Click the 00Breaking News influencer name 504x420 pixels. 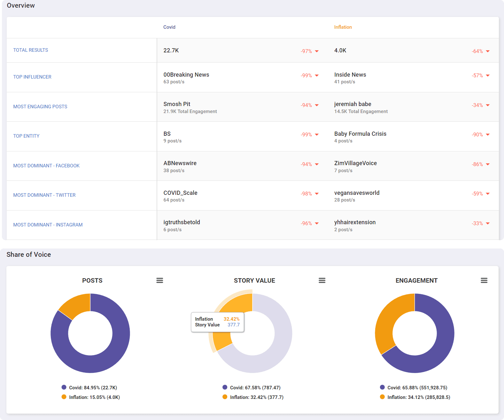(x=186, y=75)
